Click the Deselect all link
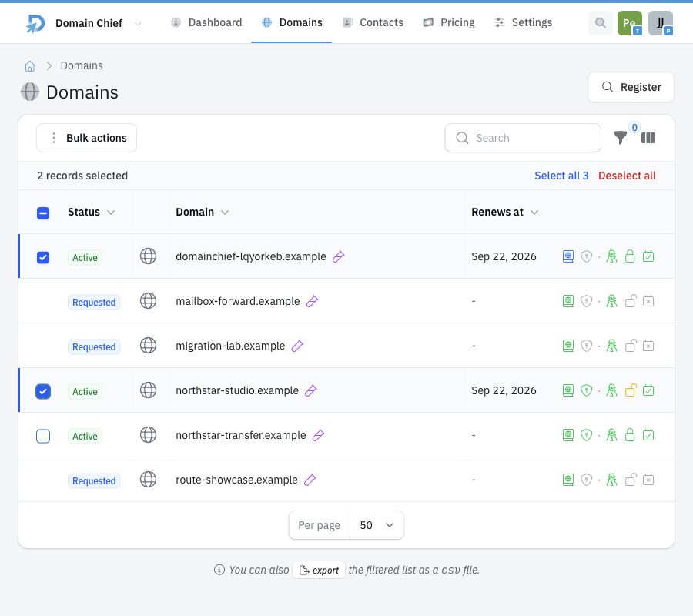Image resolution: width=693 pixels, height=616 pixels. [x=627, y=176]
